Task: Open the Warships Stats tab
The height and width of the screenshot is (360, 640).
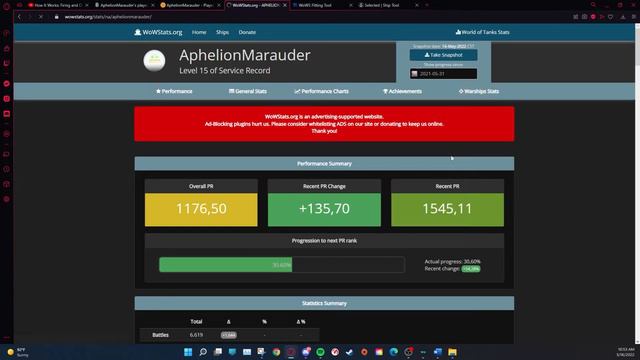Action: click(x=479, y=91)
